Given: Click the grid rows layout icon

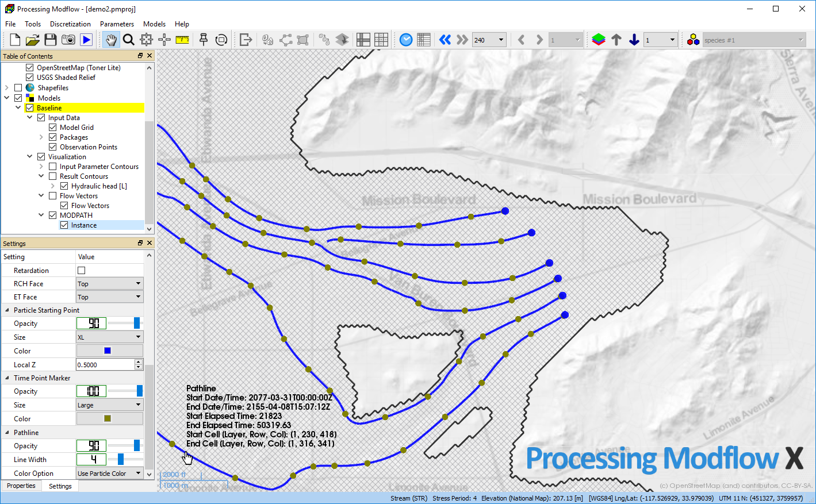Looking at the screenshot, I should click(x=363, y=40).
